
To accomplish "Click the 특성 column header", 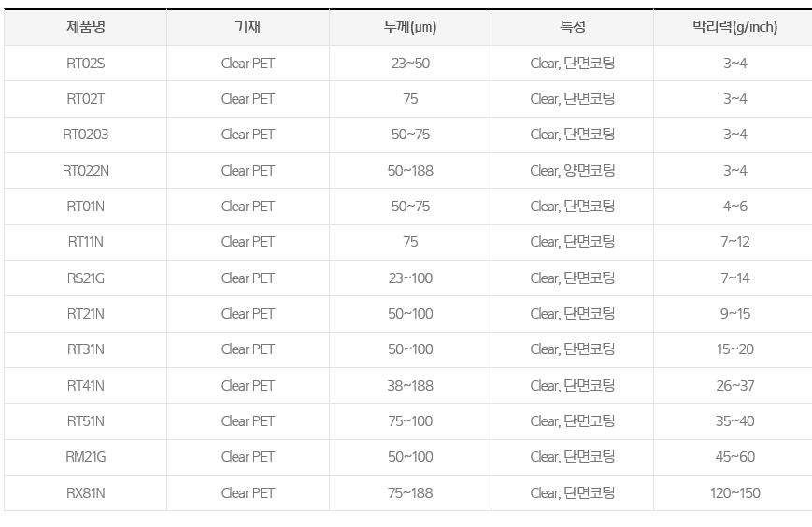I will [x=572, y=27].
